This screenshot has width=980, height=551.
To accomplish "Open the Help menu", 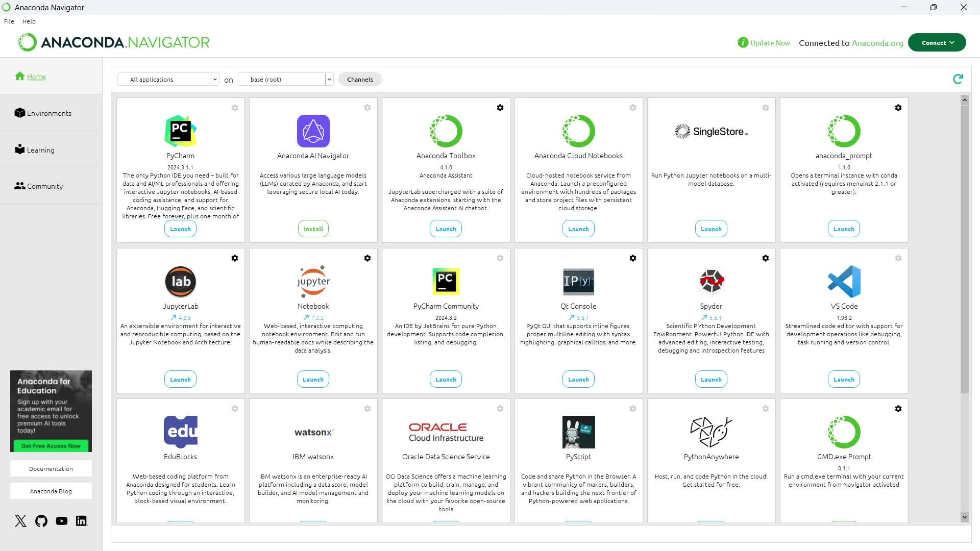I will pyautogui.click(x=29, y=21).
